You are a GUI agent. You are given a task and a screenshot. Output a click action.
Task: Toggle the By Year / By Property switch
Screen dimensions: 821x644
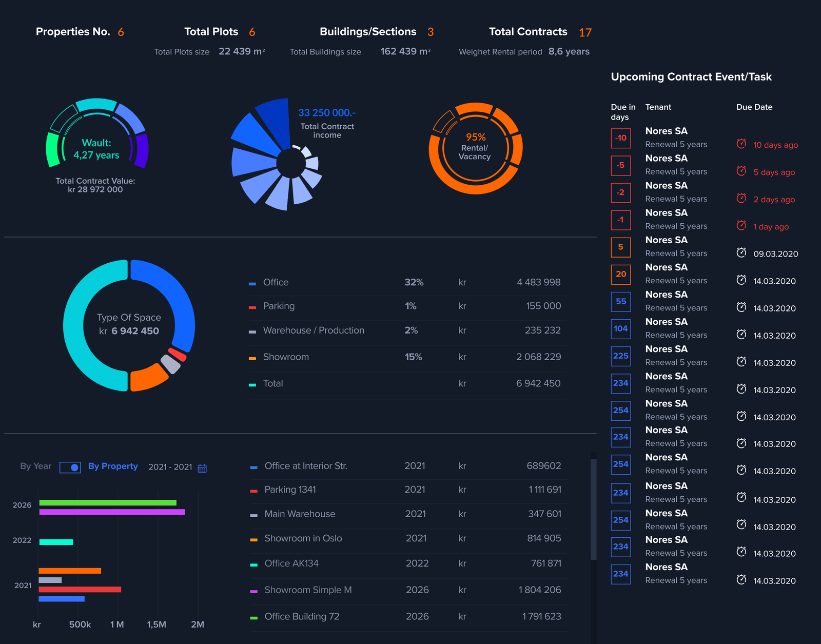tap(70, 467)
